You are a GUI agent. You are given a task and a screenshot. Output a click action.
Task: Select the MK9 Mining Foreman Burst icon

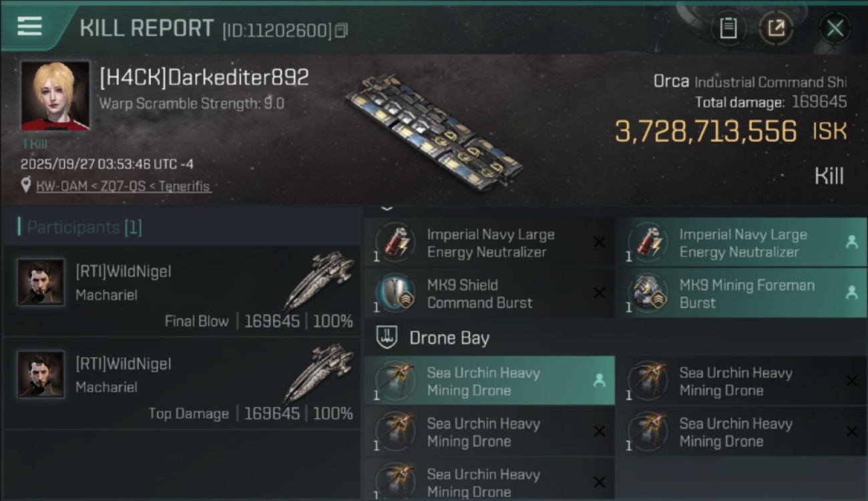point(648,293)
